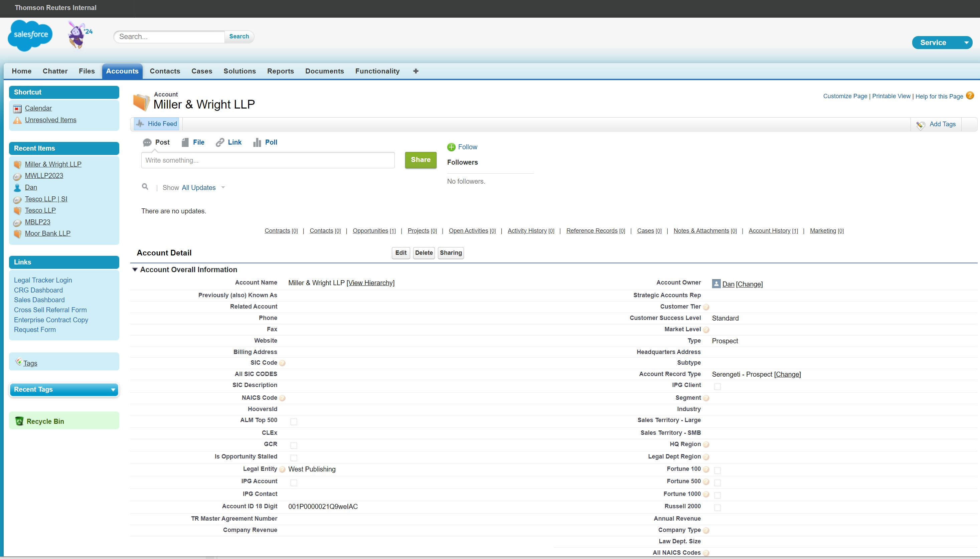Click the plus icon for All Tabs
The image size is (980, 559).
tap(416, 71)
